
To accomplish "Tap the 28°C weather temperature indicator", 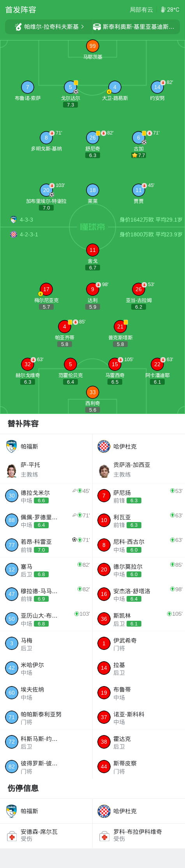I will coord(170,10).
